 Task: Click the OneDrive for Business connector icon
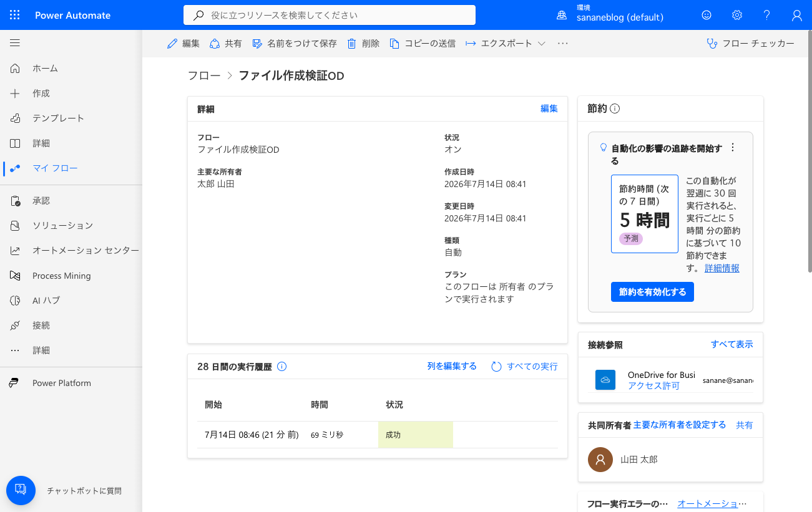[x=605, y=380]
